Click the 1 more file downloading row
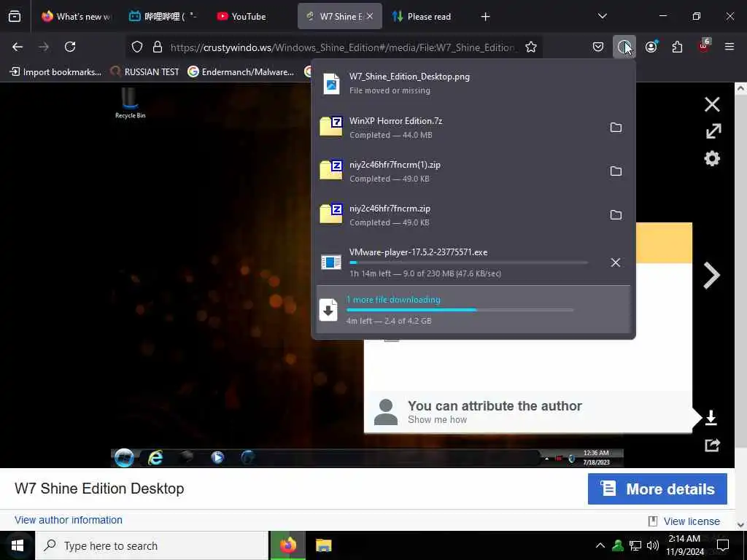Image resolution: width=747 pixels, height=560 pixels. (x=473, y=309)
